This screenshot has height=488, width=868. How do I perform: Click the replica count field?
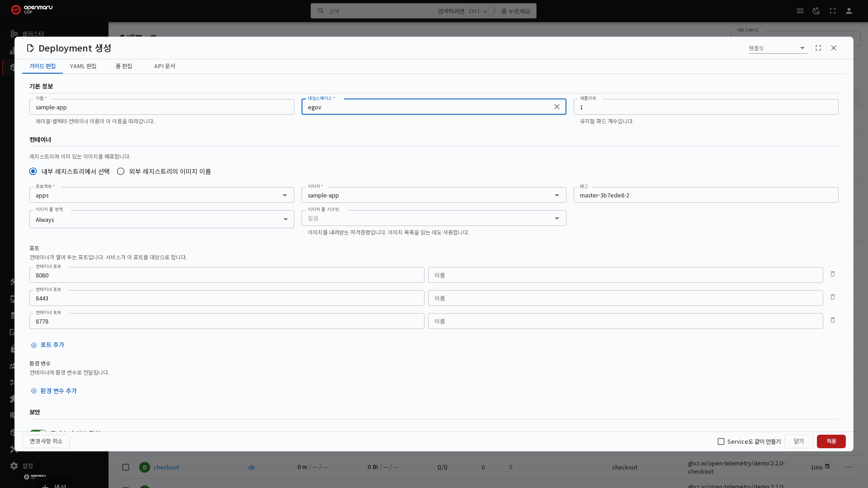(706, 107)
